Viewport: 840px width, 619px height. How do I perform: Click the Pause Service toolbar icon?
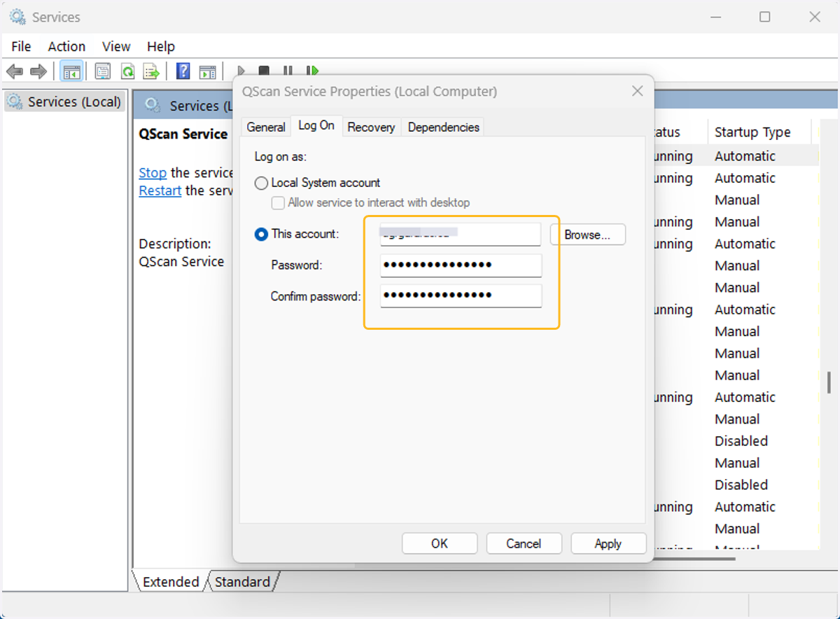click(288, 71)
